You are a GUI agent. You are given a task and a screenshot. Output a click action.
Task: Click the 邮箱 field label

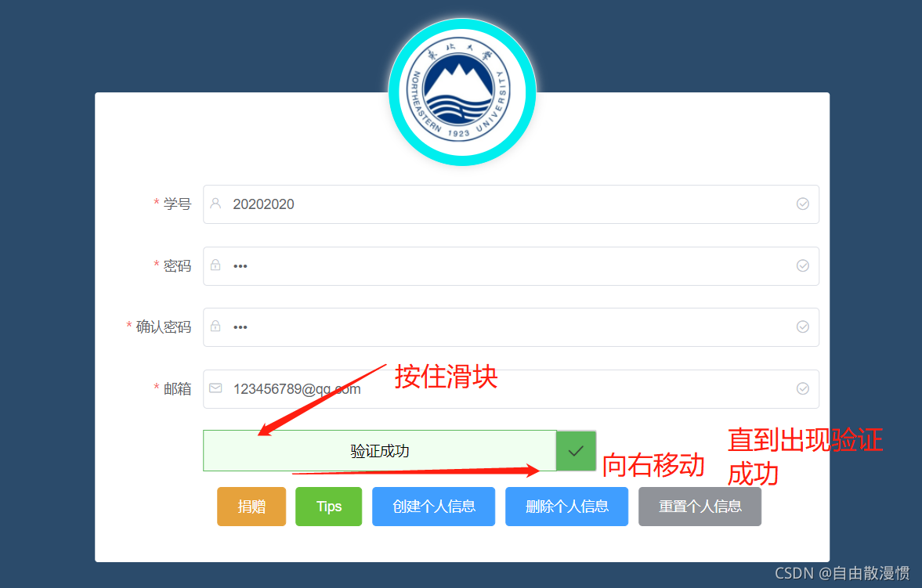[177, 388]
